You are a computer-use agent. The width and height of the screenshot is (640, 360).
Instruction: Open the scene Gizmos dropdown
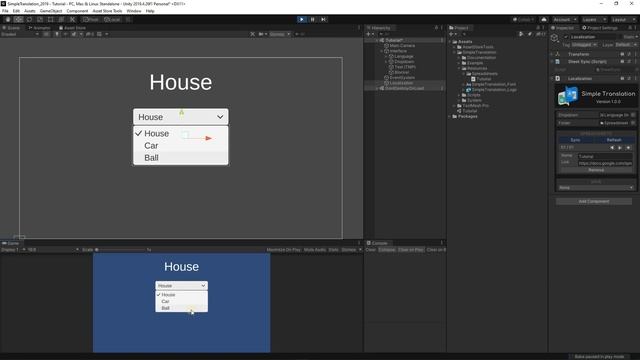click(x=279, y=34)
